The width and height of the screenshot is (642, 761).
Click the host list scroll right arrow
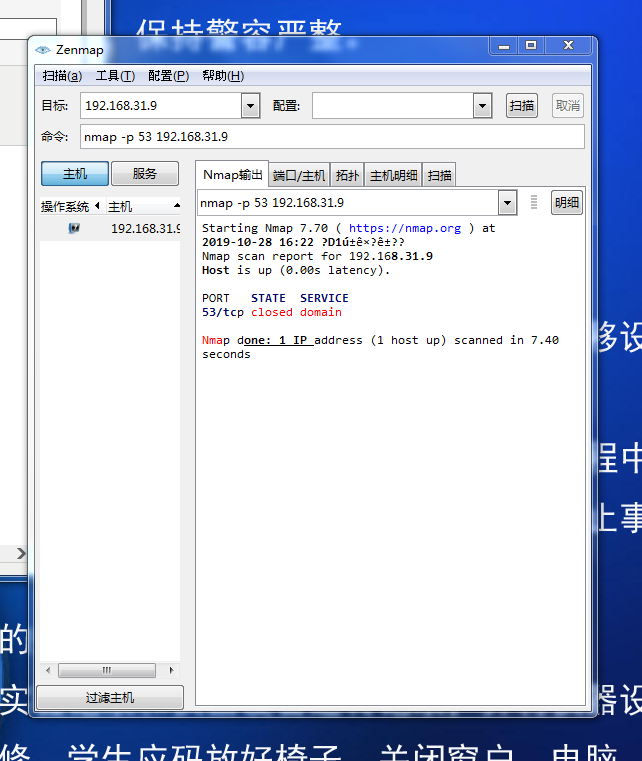click(x=171, y=670)
